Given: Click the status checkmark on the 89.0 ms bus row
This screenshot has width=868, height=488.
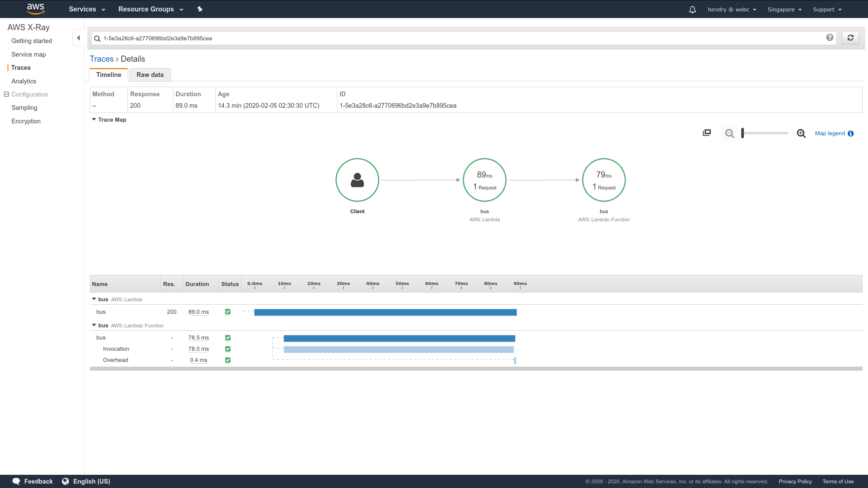Looking at the screenshot, I should 228,311.
